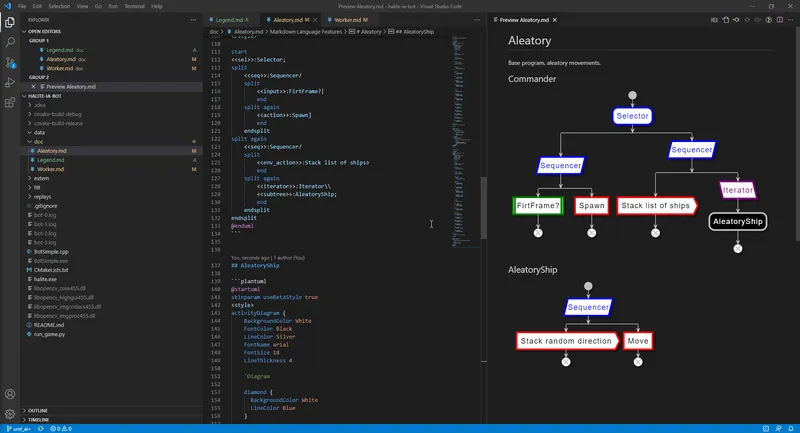This screenshot has width=800, height=433.
Task: Open the Selection menu
Action: [x=59, y=6]
